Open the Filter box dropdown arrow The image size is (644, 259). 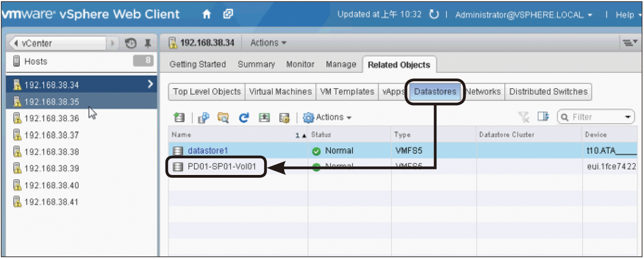coord(628,118)
